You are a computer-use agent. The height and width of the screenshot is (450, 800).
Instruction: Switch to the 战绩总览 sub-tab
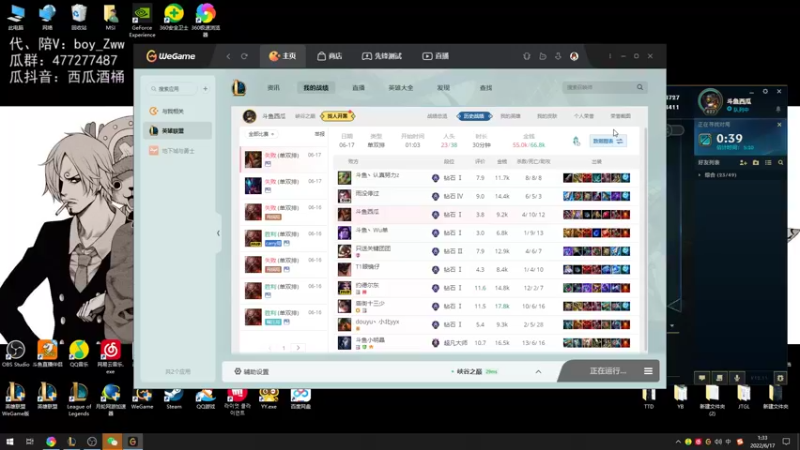(437, 116)
